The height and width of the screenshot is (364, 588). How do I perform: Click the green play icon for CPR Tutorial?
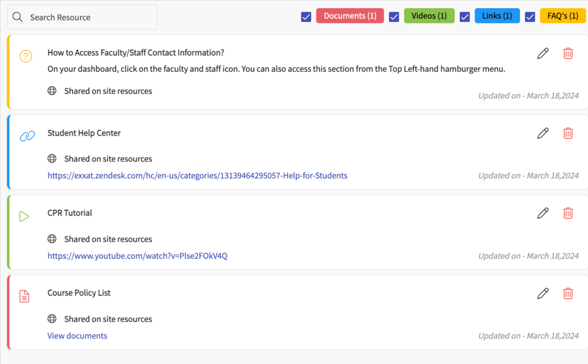pos(24,216)
